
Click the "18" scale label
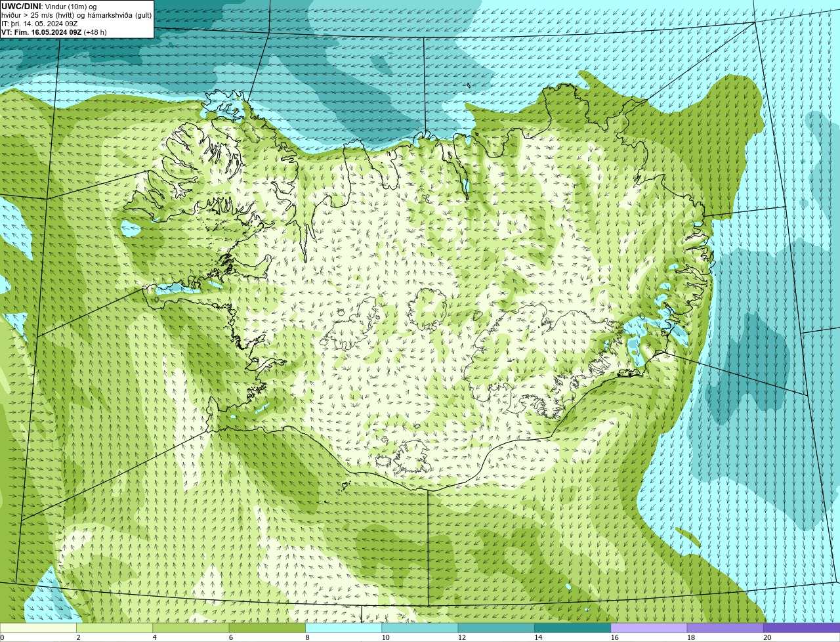coord(691,637)
